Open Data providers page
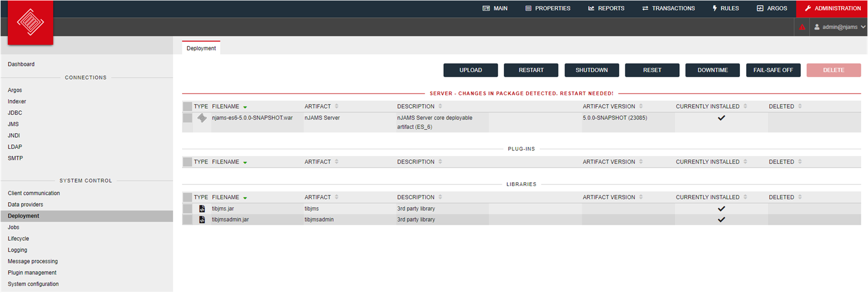This screenshot has width=868, height=293. point(25,204)
